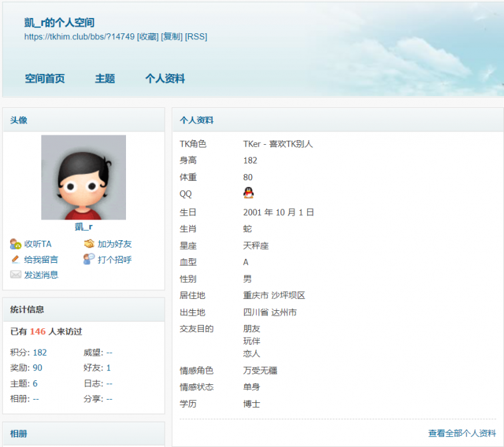Open the 空间首页 tab
The width and height of the screenshot is (504, 447).
[45, 79]
